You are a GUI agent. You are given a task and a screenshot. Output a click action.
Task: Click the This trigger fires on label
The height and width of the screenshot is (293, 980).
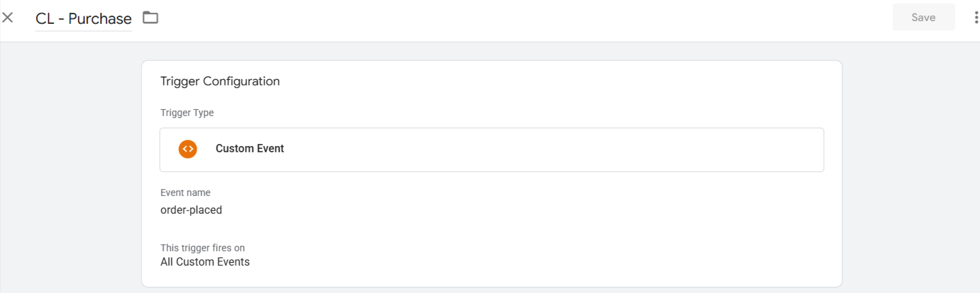[203, 247]
